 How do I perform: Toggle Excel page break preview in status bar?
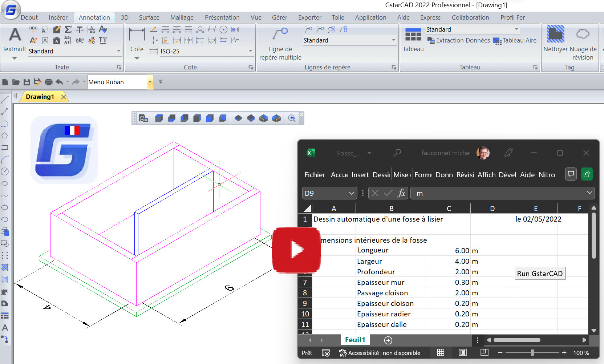coord(484,353)
